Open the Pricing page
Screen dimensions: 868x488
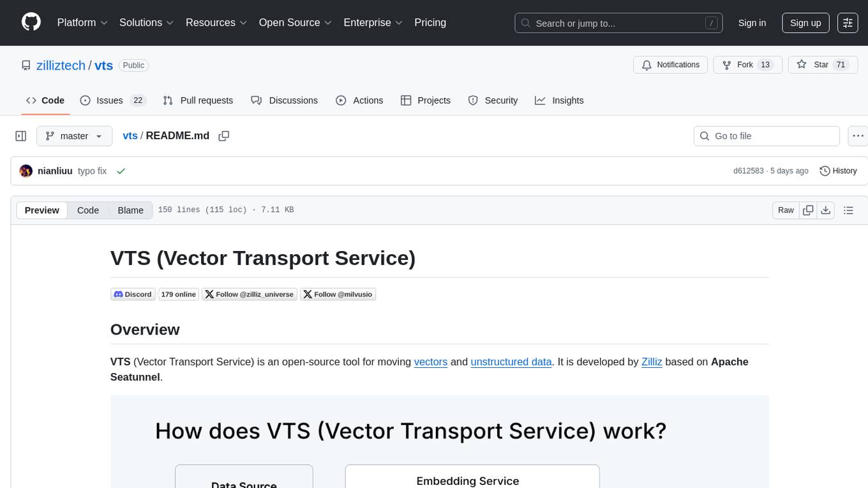coord(430,22)
